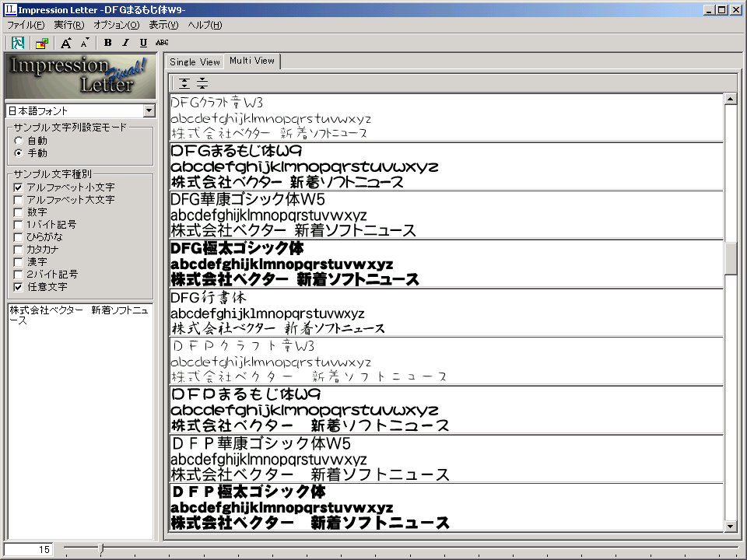Click the expand row spacing icon
Viewport: 747px width, 560px height.
pyautogui.click(x=184, y=83)
